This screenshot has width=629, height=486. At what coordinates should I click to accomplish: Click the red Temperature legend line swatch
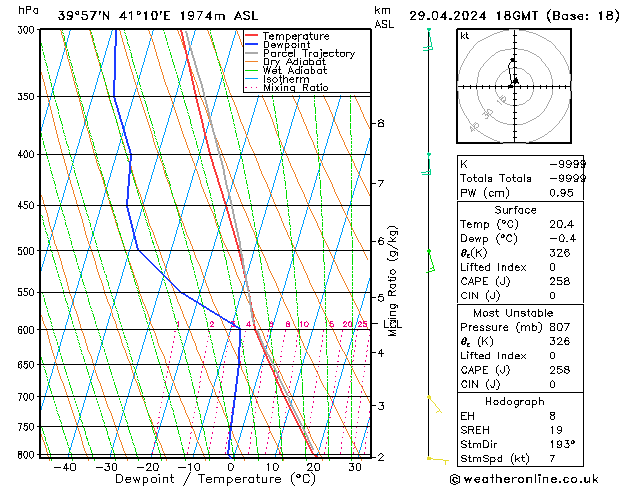pyautogui.click(x=252, y=35)
